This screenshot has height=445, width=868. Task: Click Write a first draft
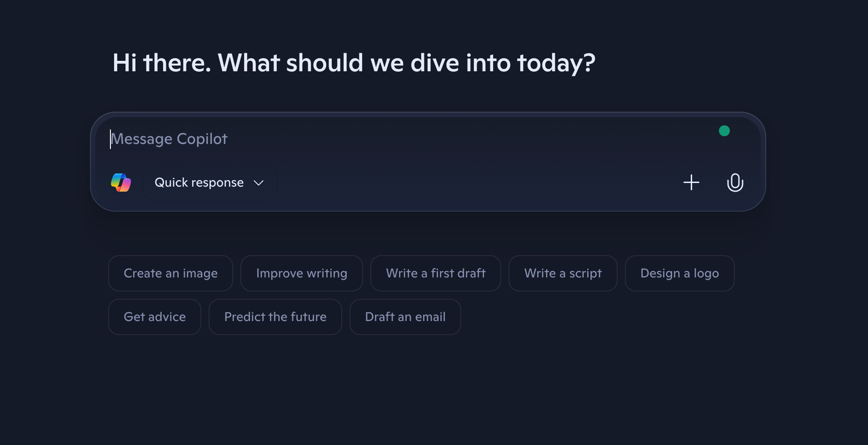click(436, 273)
